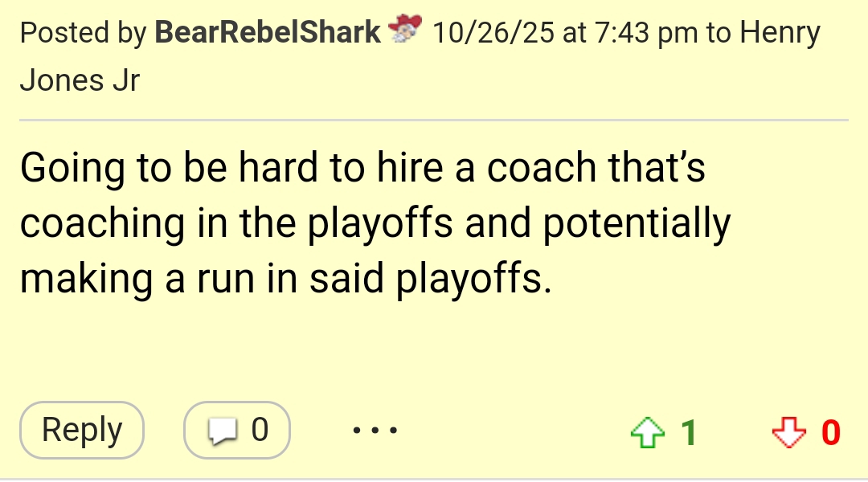Click the post's first line starting "Going to be hard"
The image size is (868, 482).
point(362,169)
